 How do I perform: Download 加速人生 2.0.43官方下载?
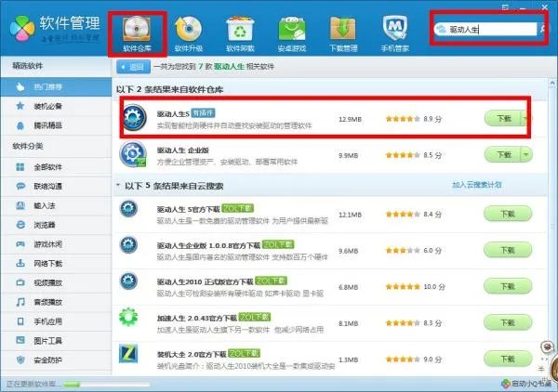[508, 322]
